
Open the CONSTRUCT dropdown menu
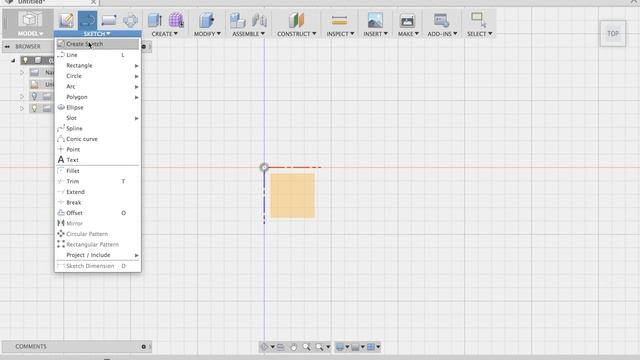[297, 34]
